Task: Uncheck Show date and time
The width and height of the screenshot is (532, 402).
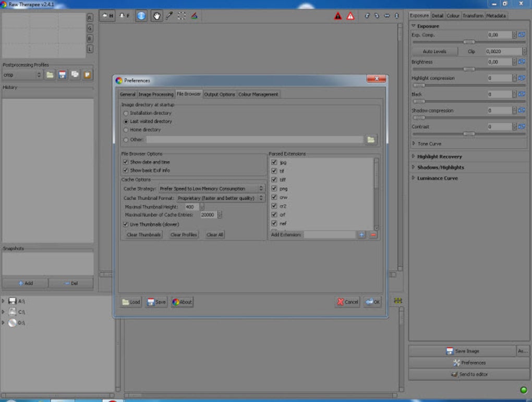Action: click(126, 162)
